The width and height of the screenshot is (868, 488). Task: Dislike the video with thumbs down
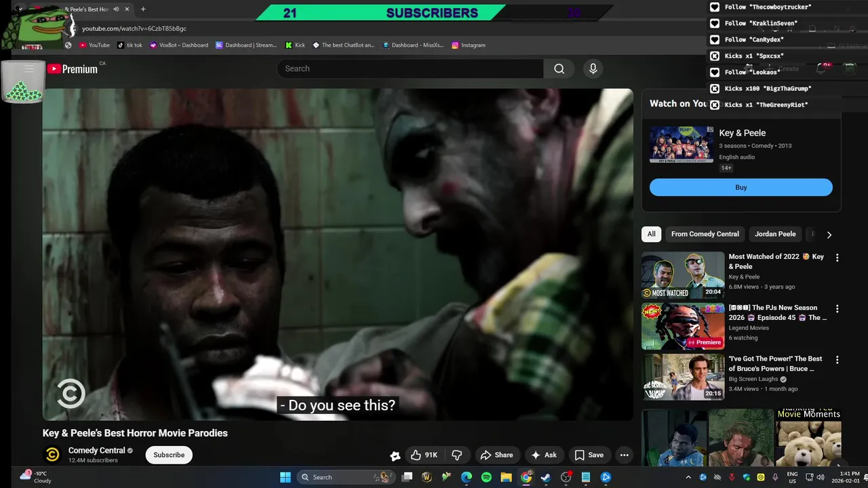pyautogui.click(x=457, y=455)
